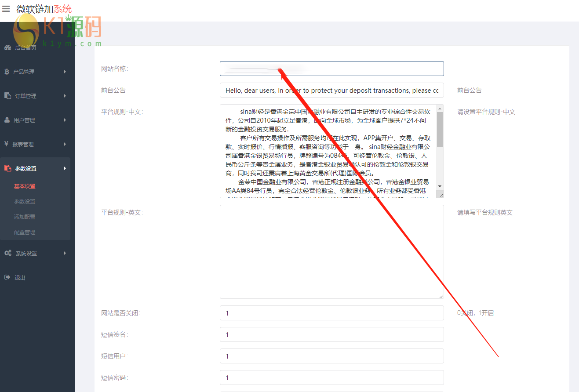Click the resize grip of 平台规则-中文 textarea

[x=440, y=194]
